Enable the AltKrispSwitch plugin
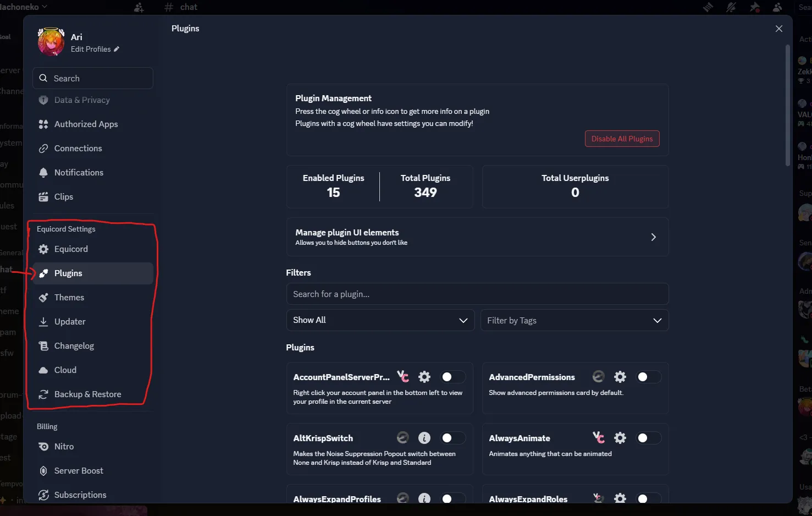The height and width of the screenshot is (516, 812). (454, 438)
